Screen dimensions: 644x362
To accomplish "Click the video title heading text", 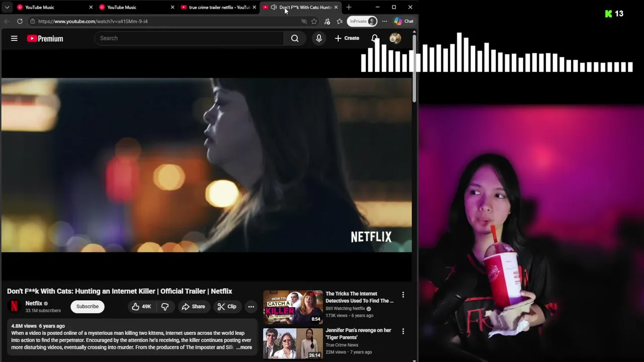I will click(x=120, y=291).
